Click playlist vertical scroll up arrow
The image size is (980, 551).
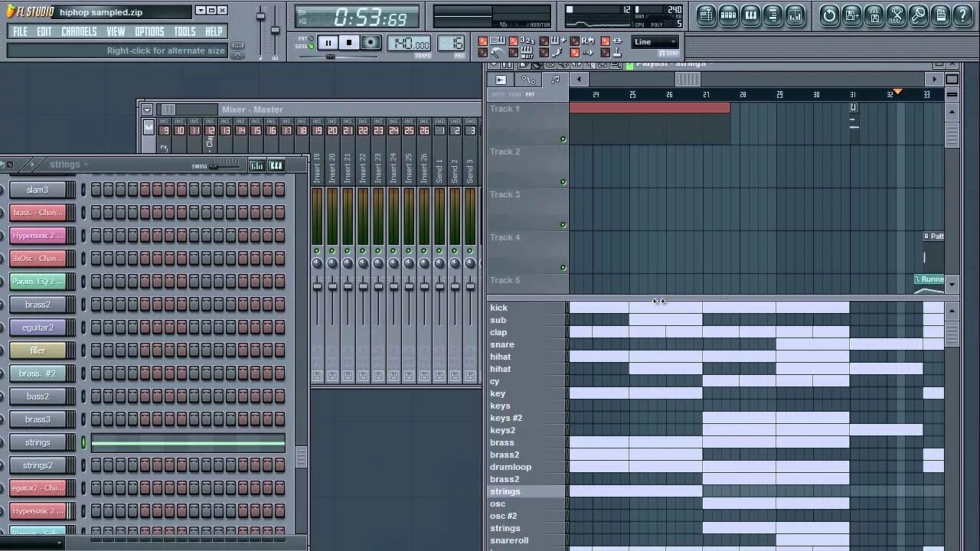pos(952,112)
